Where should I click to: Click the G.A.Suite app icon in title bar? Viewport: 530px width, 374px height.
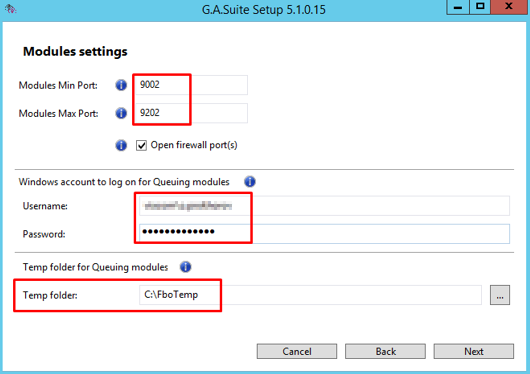click(x=10, y=9)
